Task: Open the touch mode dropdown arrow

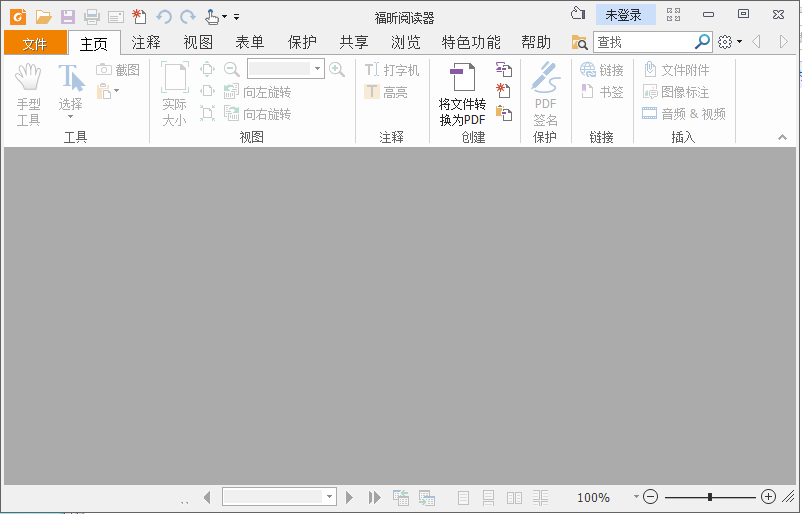Action: pos(225,17)
